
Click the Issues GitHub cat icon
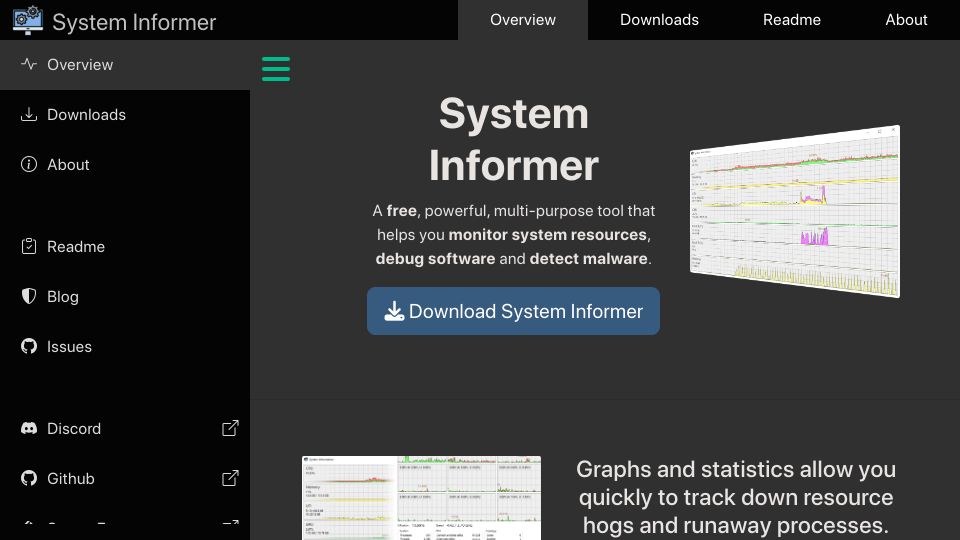[x=29, y=346]
